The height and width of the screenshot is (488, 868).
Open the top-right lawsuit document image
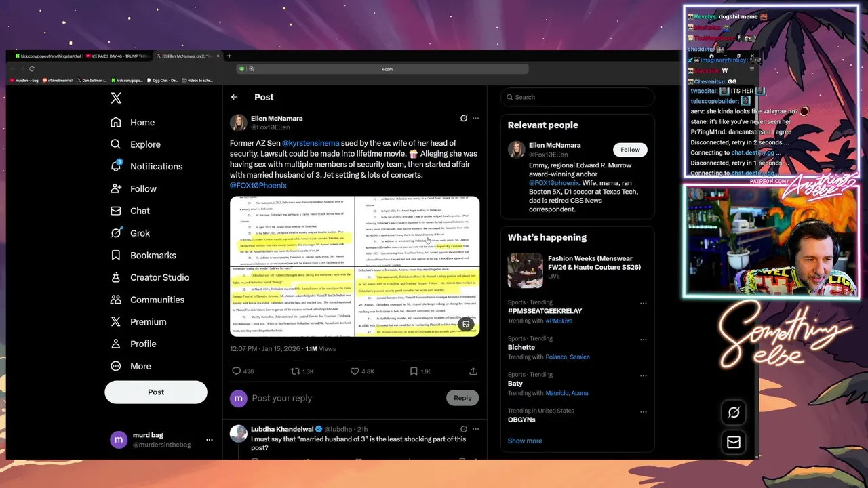(x=418, y=230)
